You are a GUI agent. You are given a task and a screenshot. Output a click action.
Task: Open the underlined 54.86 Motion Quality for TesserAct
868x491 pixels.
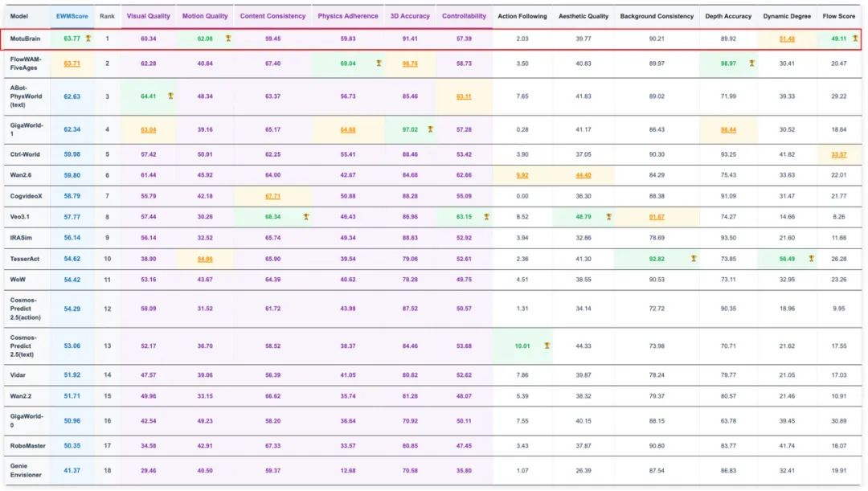point(205,259)
